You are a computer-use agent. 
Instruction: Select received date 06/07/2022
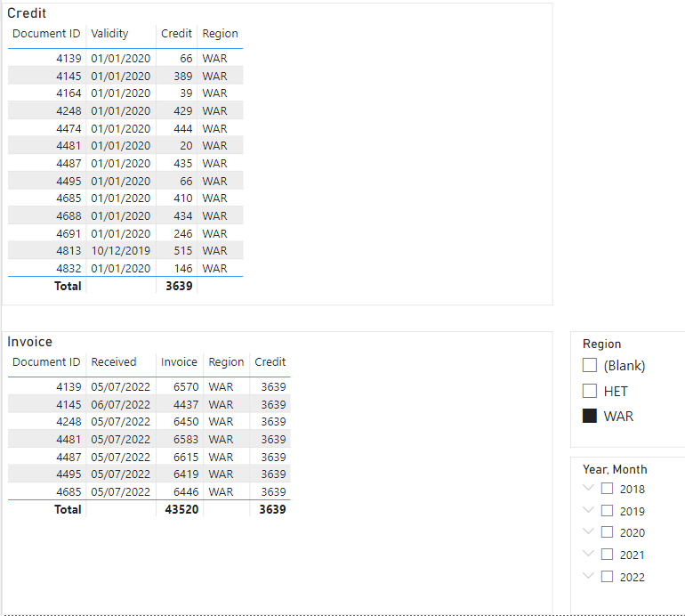click(121, 405)
